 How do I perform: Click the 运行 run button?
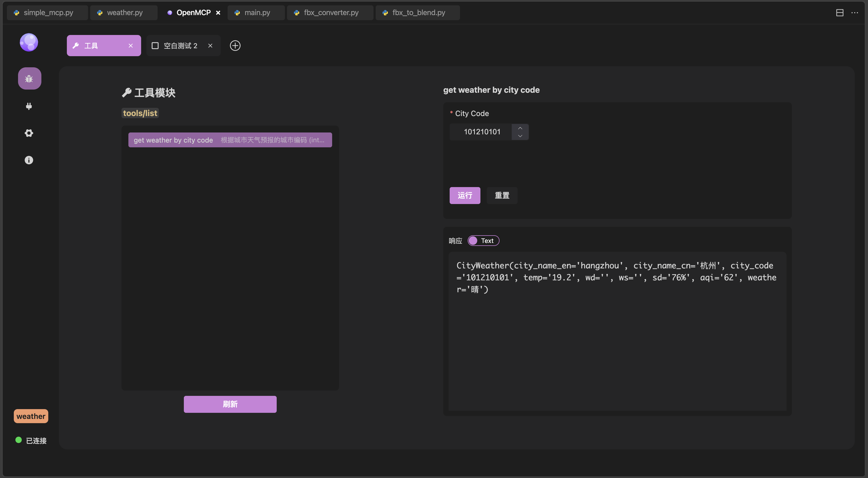click(465, 195)
